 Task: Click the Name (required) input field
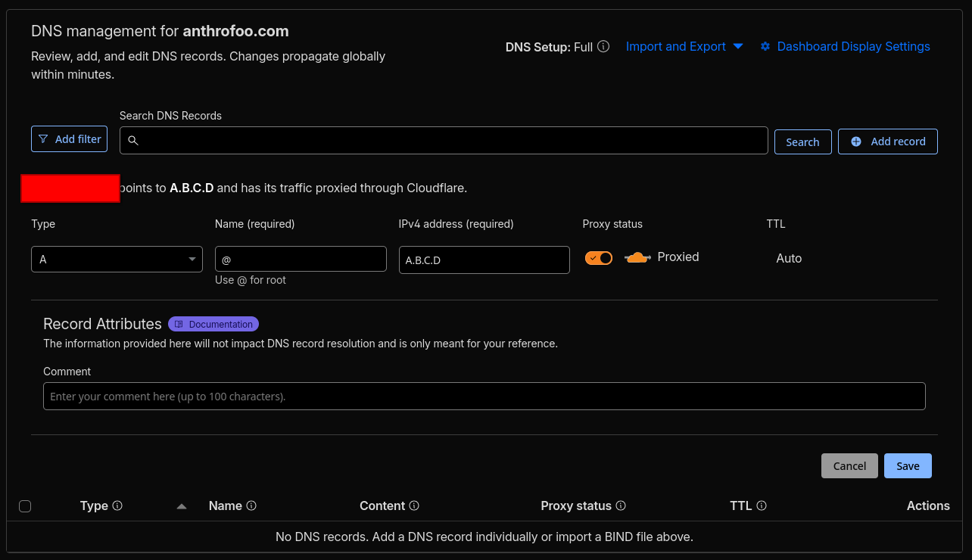[301, 259]
